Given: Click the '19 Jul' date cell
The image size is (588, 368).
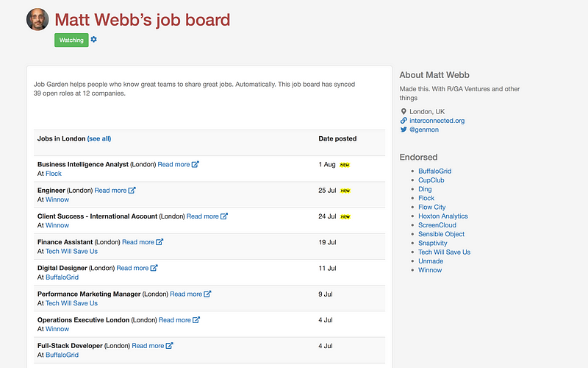Looking at the screenshot, I should tap(327, 242).
